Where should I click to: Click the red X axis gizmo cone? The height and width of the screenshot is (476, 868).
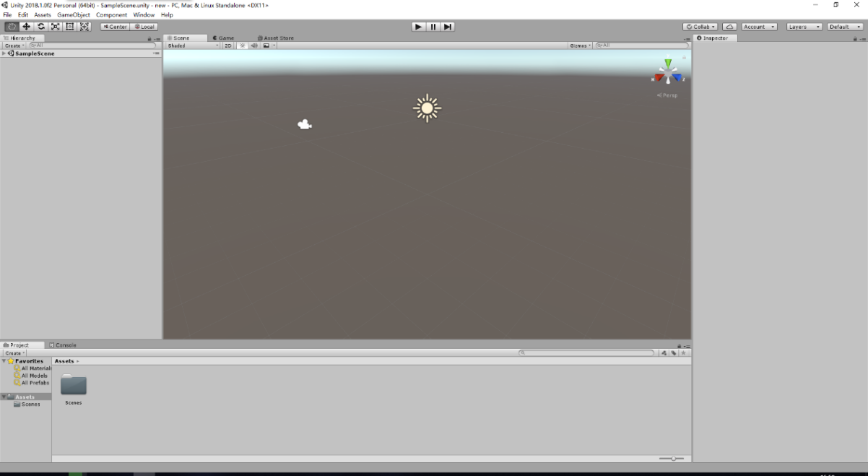point(658,78)
